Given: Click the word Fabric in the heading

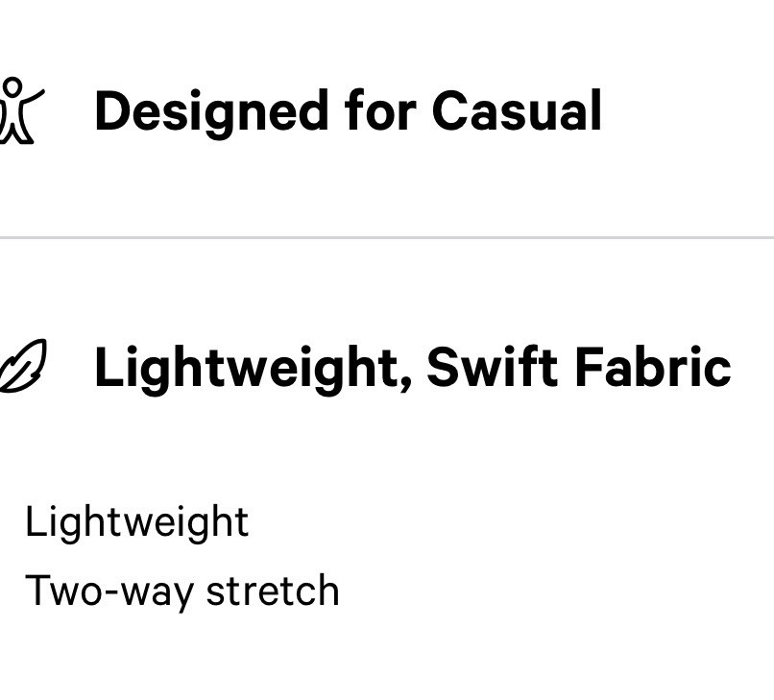Looking at the screenshot, I should click(653, 367).
